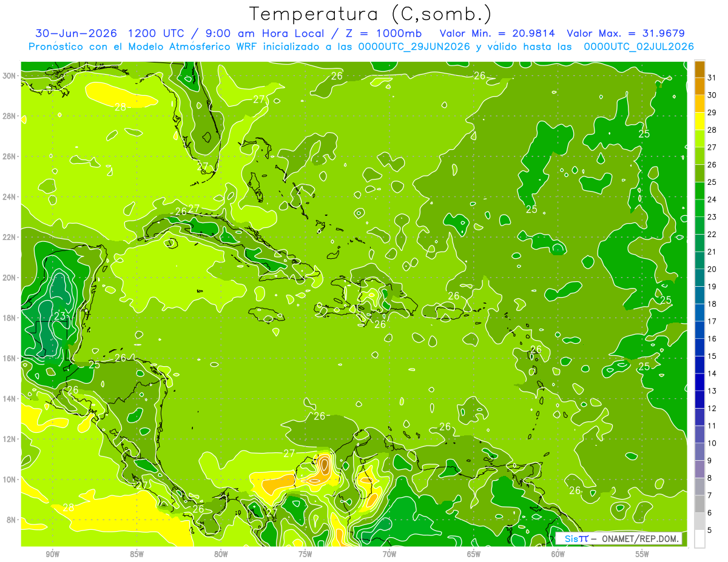The width and height of the screenshot is (728, 562).
Task: Click legend scale value "24"
Action: (712, 199)
